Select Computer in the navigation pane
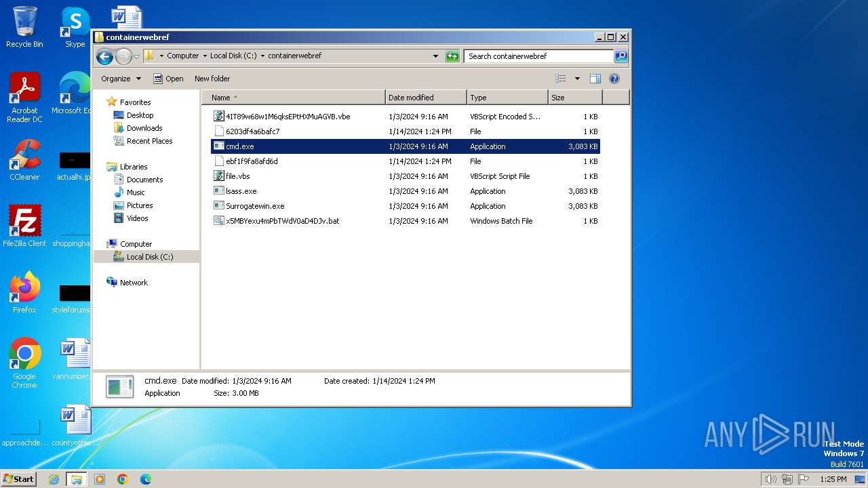 136,244
